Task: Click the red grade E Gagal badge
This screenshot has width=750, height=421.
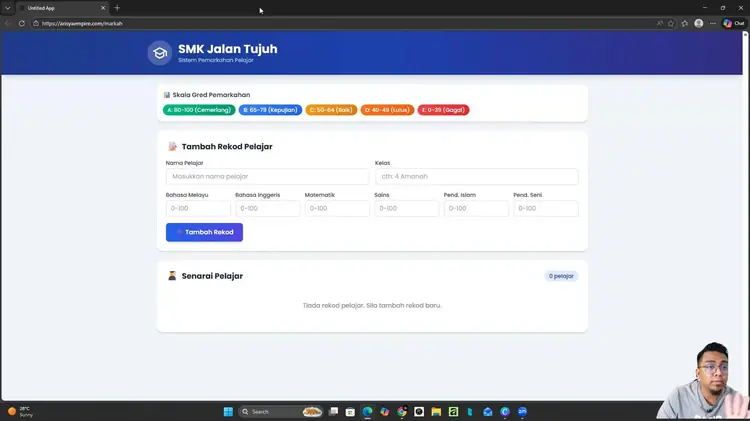Action: (x=443, y=110)
